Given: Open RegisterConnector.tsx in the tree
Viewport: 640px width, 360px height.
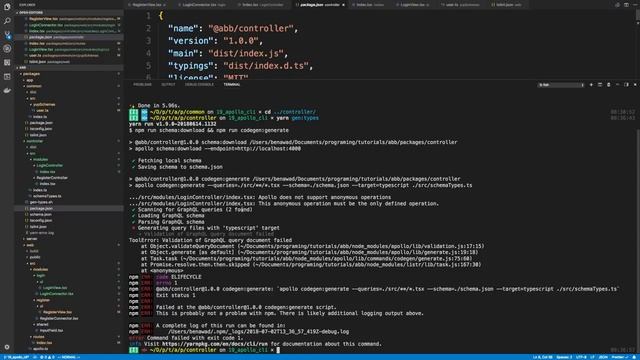Looking at the screenshot, I should pyautogui.click(x=58, y=318).
